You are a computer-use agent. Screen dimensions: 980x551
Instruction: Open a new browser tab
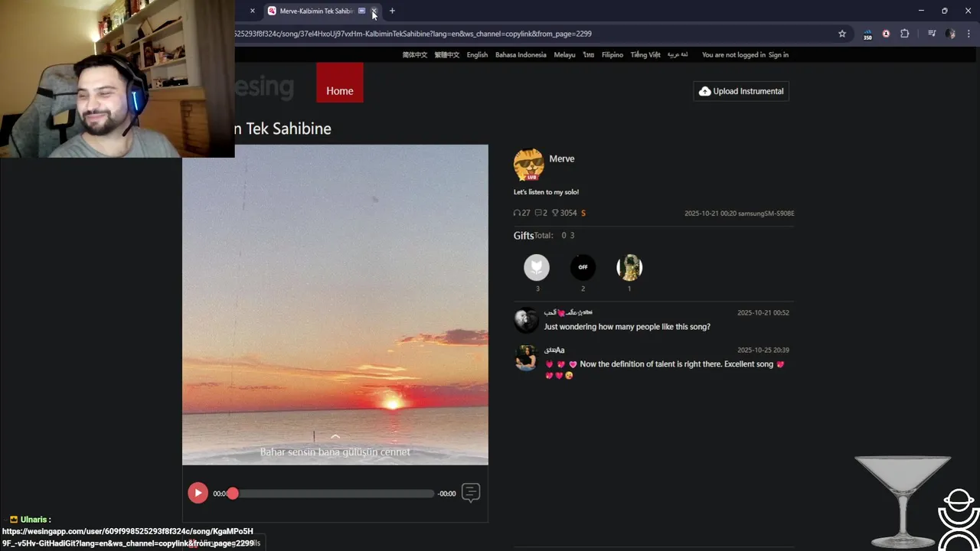coord(392,11)
